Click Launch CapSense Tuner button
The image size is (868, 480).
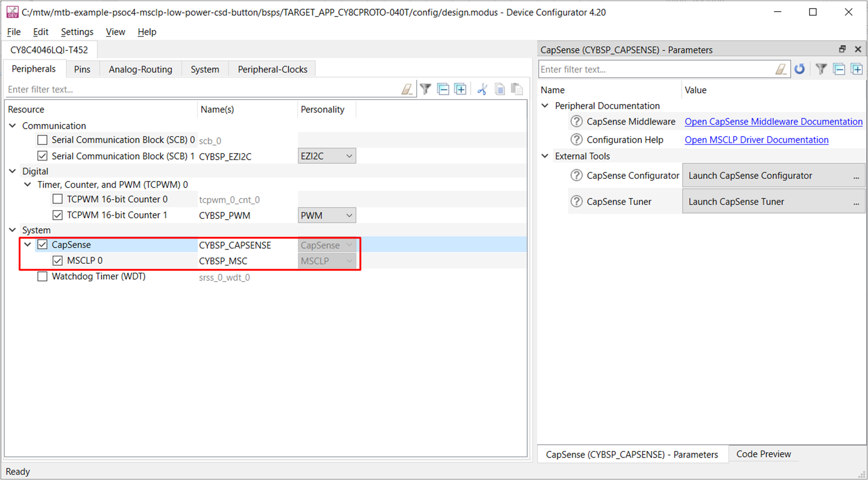774,201
